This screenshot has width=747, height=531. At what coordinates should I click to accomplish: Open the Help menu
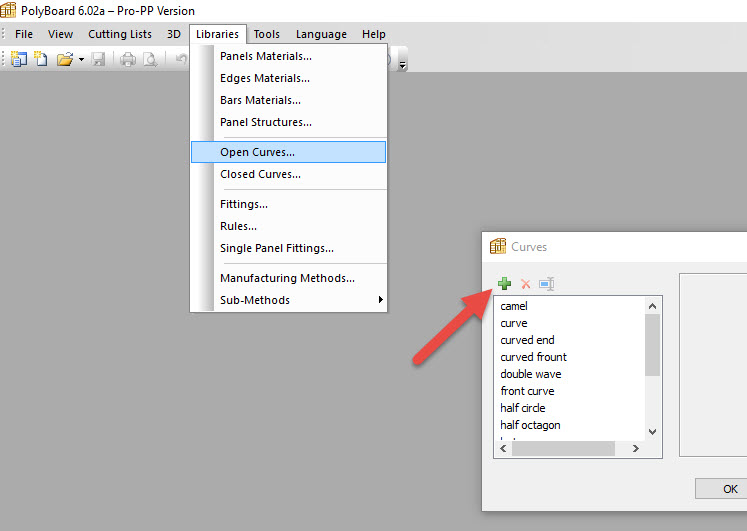[x=374, y=34]
